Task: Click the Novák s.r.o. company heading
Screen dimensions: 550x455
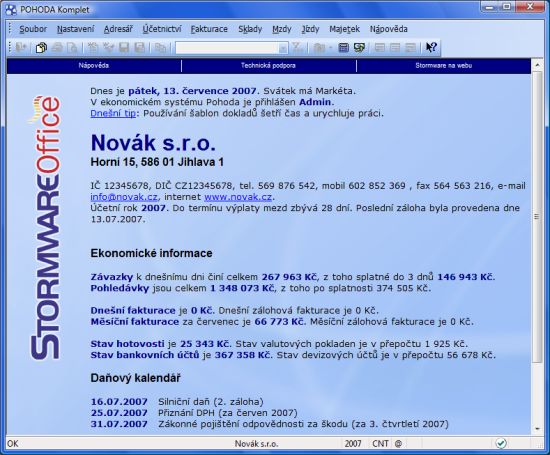Action: [x=153, y=143]
